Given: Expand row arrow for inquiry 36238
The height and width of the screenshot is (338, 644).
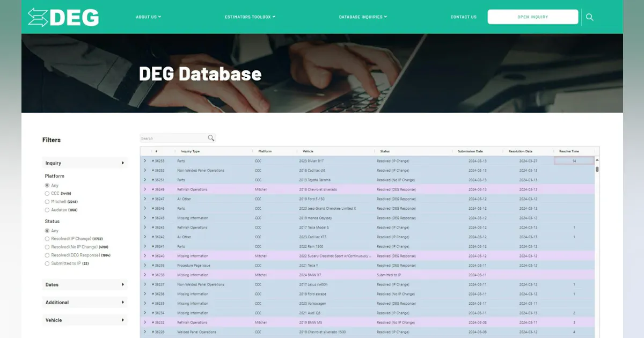Looking at the screenshot, I should point(145,275).
